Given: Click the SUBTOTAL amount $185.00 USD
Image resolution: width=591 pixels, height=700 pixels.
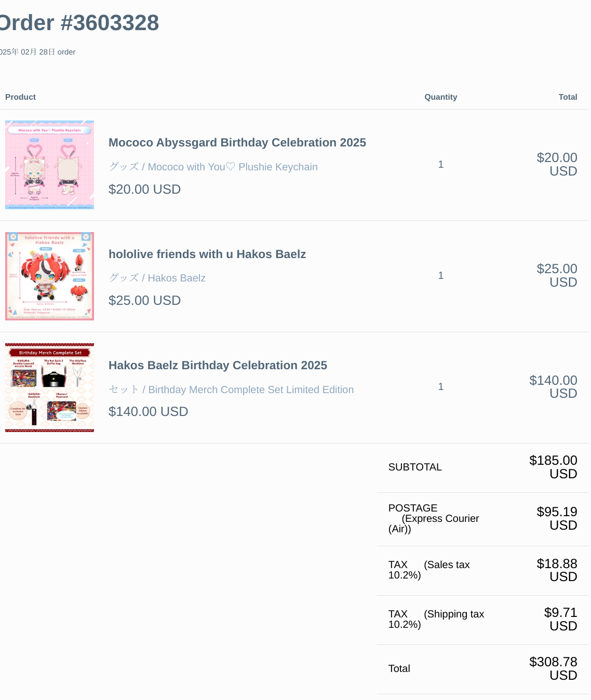Looking at the screenshot, I should [x=553, y=467].
